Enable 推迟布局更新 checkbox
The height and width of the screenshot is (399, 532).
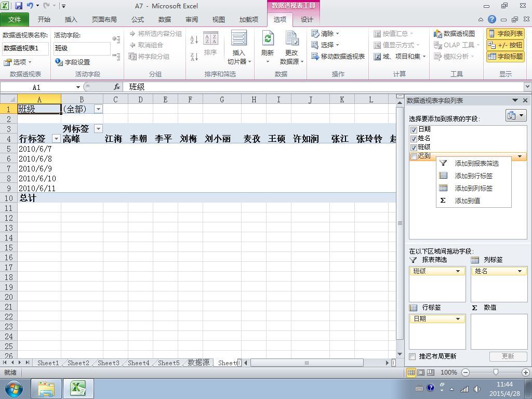point(412,356)
